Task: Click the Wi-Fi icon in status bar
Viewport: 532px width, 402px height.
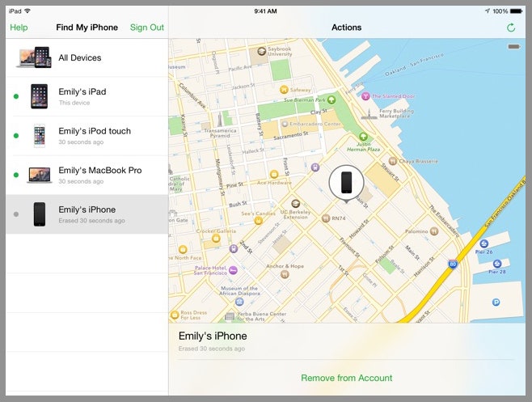Action: (27, 11)
